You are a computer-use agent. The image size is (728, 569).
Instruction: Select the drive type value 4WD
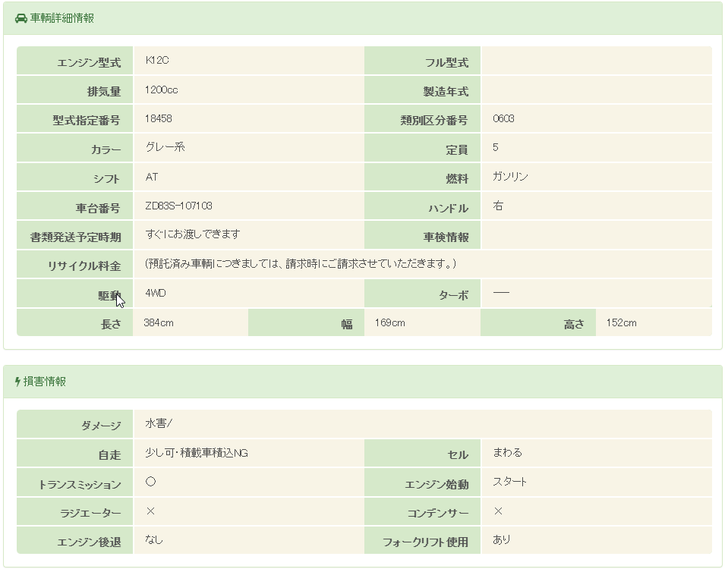click(x=155, y=293)
